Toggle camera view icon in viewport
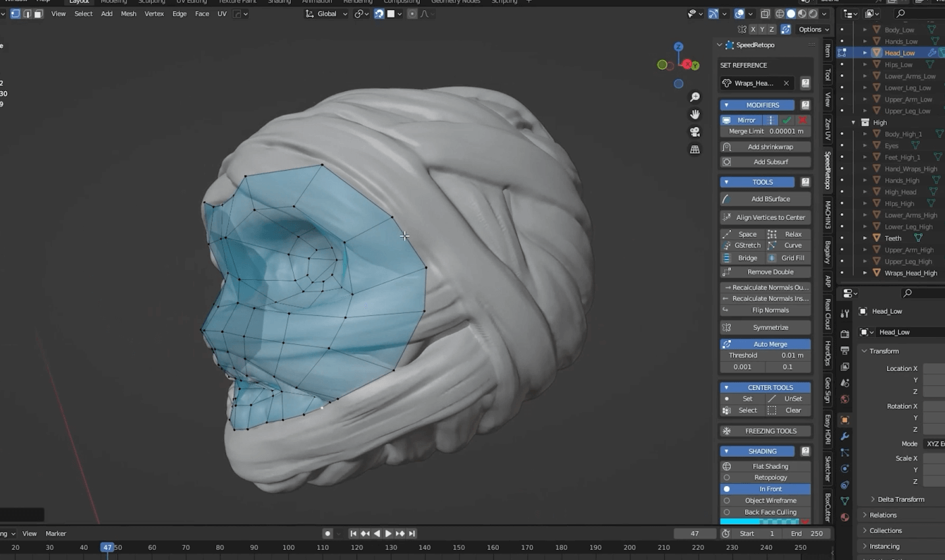Viewport: 945px width, 560px height. 695,132
